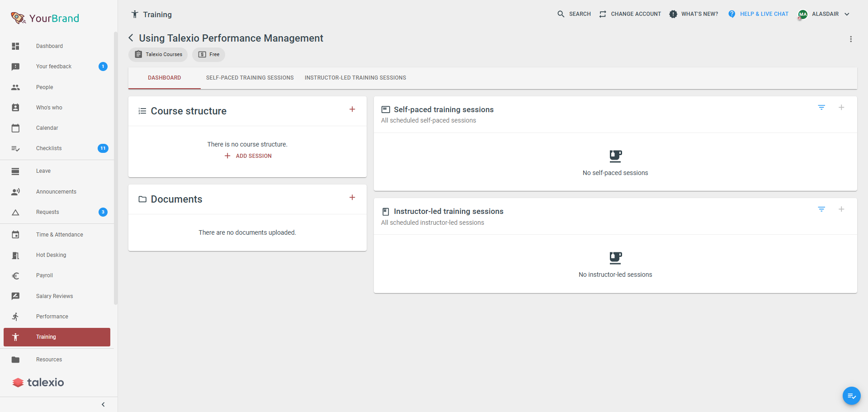Add a document with Documents plus icon
868x412 pixels.
point(352,198)
